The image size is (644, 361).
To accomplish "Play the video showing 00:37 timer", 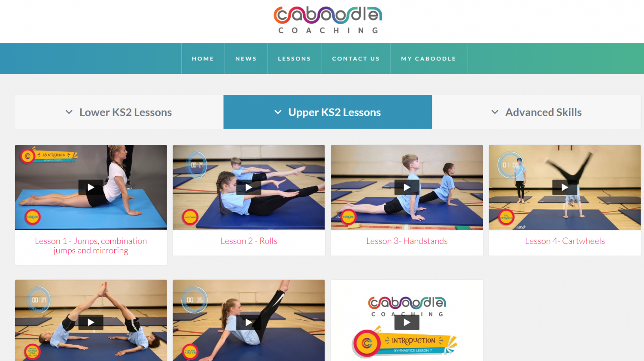I will click(x=91, y=322).
